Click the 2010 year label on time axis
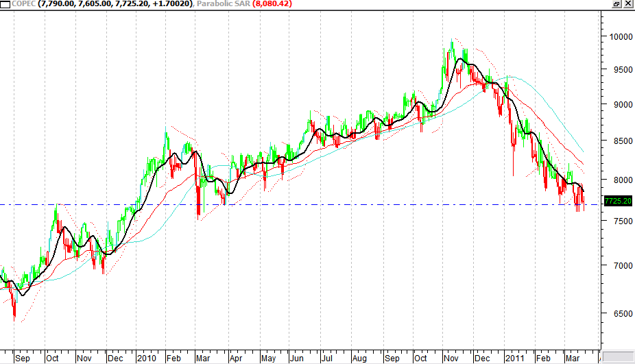The height and width of the screenshot is (364, 635). click(x=146, y=359)
